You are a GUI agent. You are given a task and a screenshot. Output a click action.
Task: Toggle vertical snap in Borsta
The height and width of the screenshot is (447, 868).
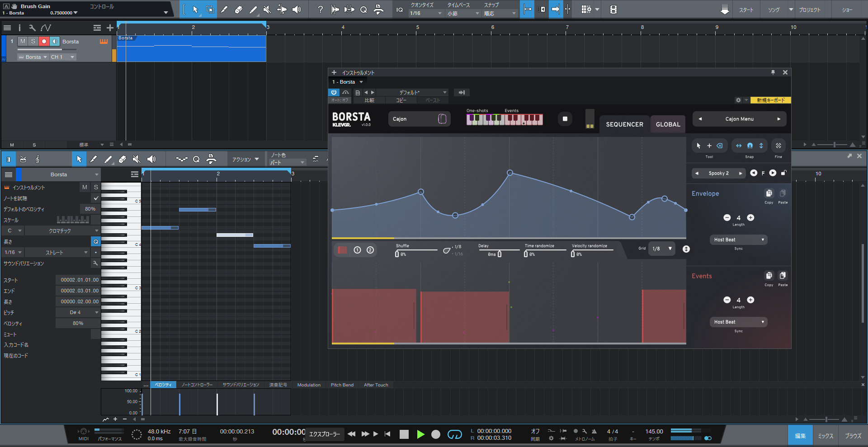coord(761,146)
